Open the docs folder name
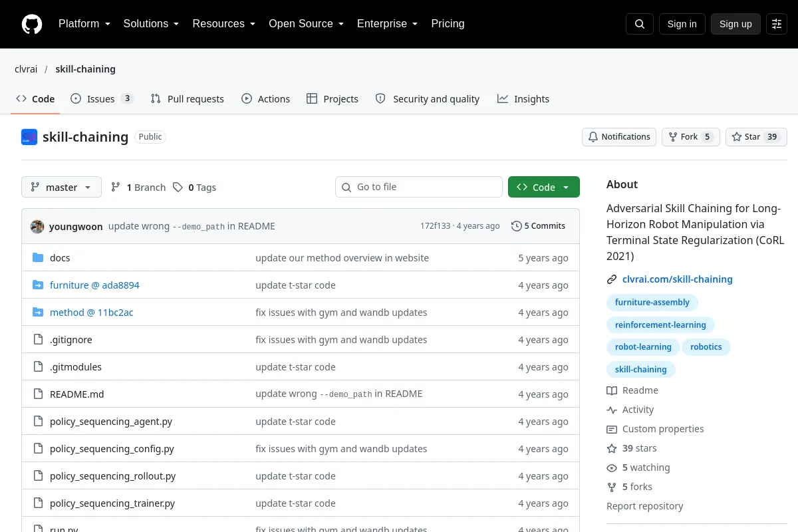 point(60,258)
